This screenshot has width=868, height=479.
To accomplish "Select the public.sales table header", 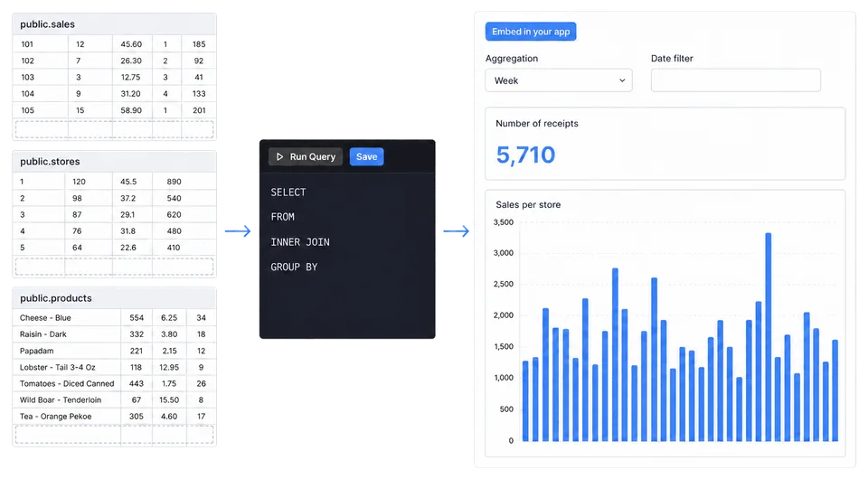I will point(115,24).
